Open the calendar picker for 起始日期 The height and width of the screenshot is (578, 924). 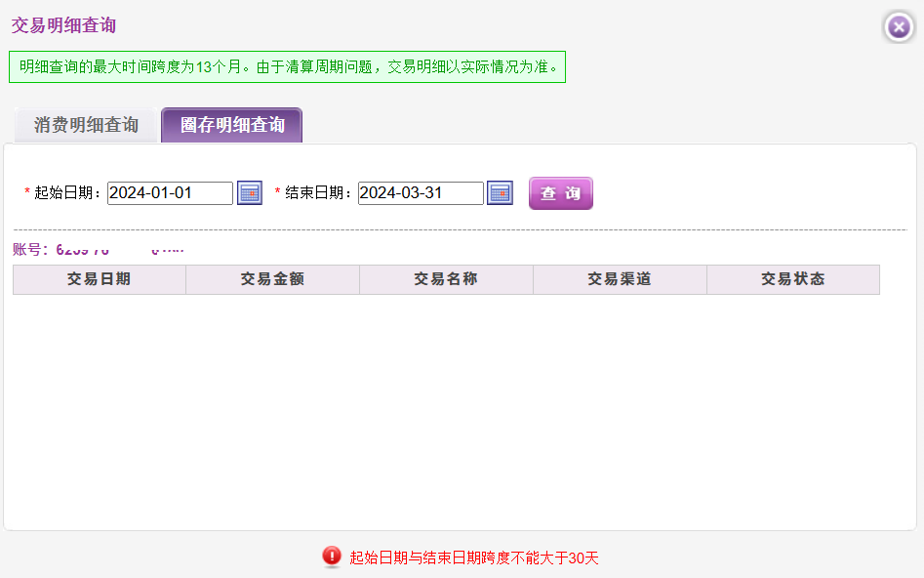[250, 193]
